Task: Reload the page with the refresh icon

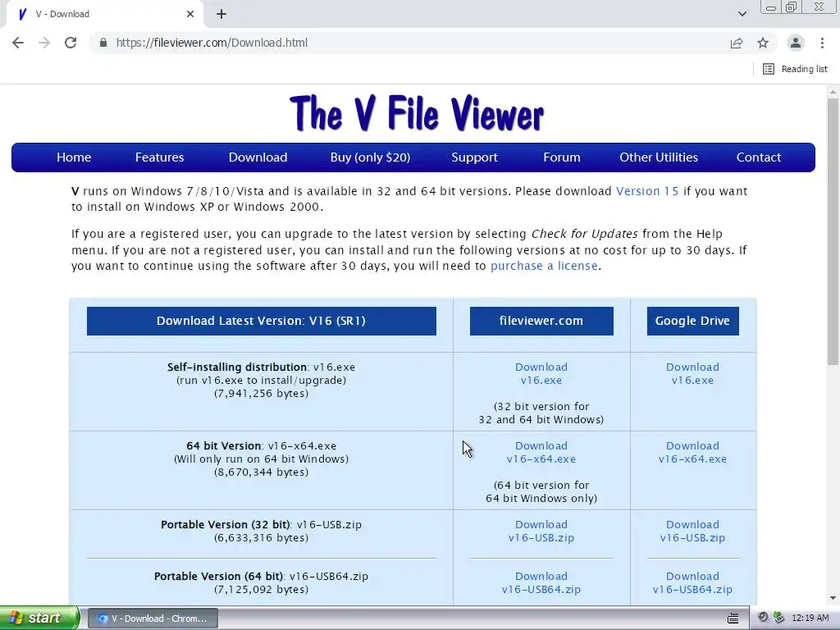Action: pos(71,43)
